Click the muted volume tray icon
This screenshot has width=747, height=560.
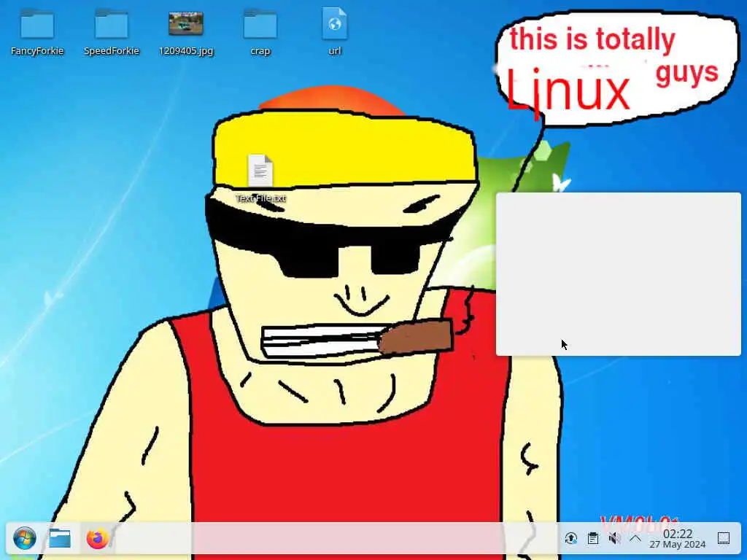tap(614, 539)
